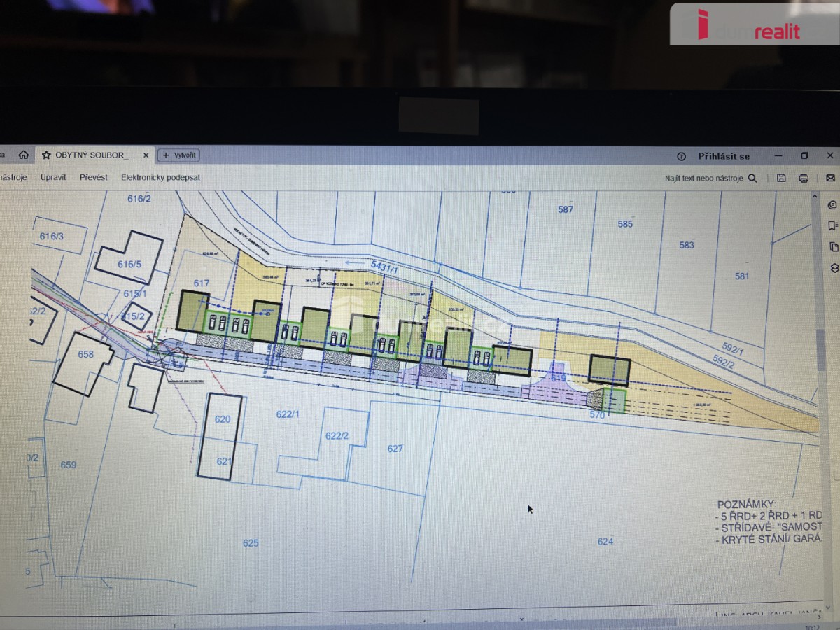
Task: Open the help question mark icon
Action: 681,156
